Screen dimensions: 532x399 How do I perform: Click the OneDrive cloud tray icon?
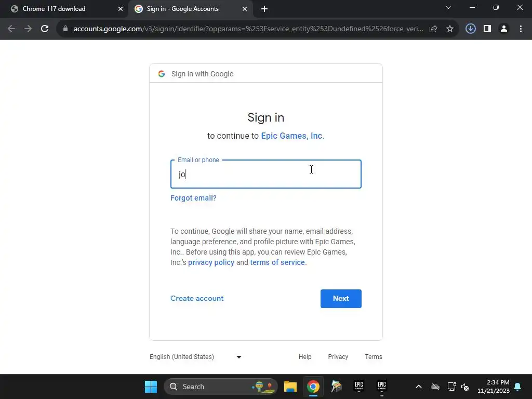(x=435, y=387)
